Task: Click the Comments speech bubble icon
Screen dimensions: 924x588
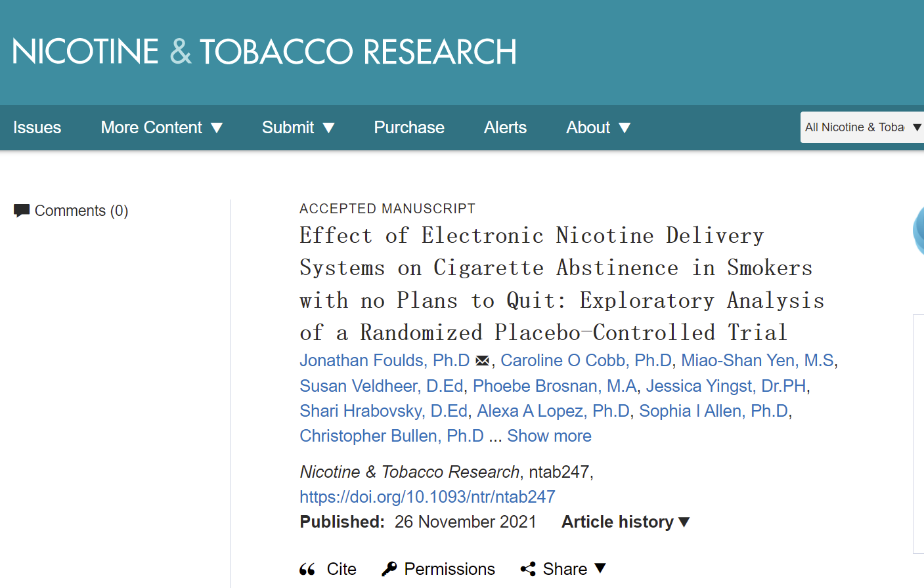Action: [x=22, y=211]
